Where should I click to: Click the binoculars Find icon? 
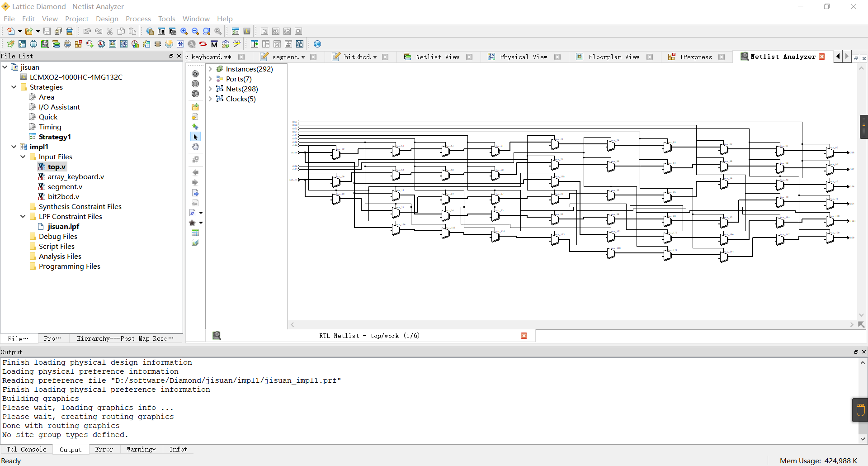pos(173,31)
